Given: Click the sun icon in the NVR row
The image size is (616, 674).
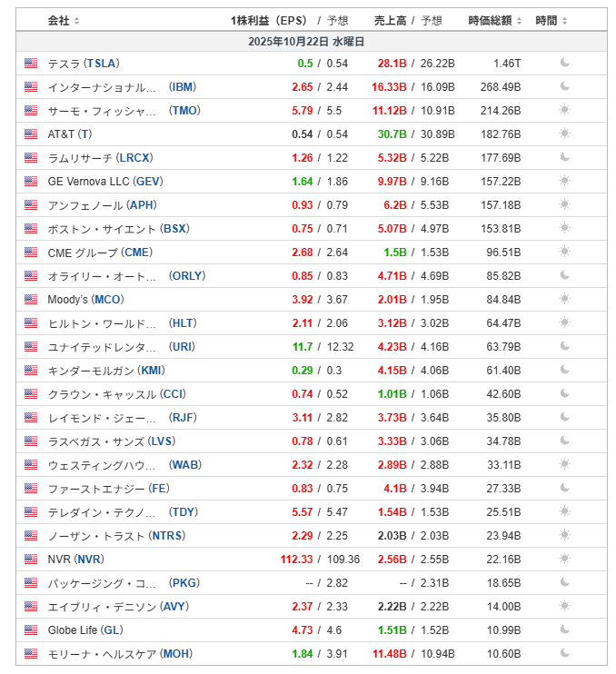Looking at the screenshot, I should [564, 559].
